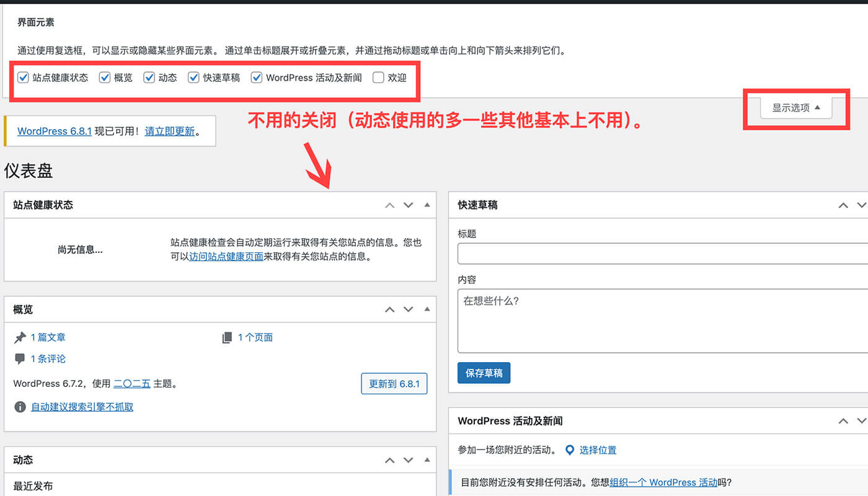This screenshot has width=868, height=496.
Task: Click the info icon by 自动建议搜索引擎不抓取
Action: [x=20, y=407]
